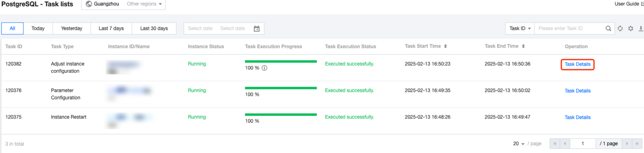Click the search magnifier icon

[x=608, y=28]
